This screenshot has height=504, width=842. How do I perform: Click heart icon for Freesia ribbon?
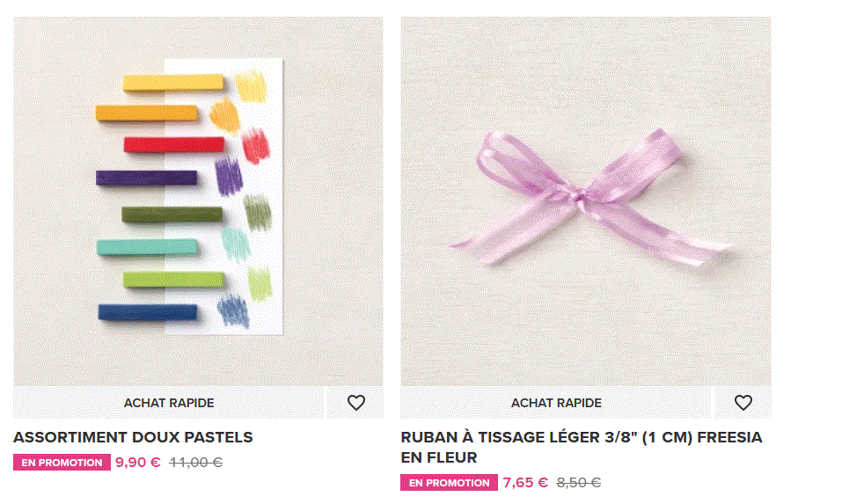pyautogui.click(x=743, y=403)
